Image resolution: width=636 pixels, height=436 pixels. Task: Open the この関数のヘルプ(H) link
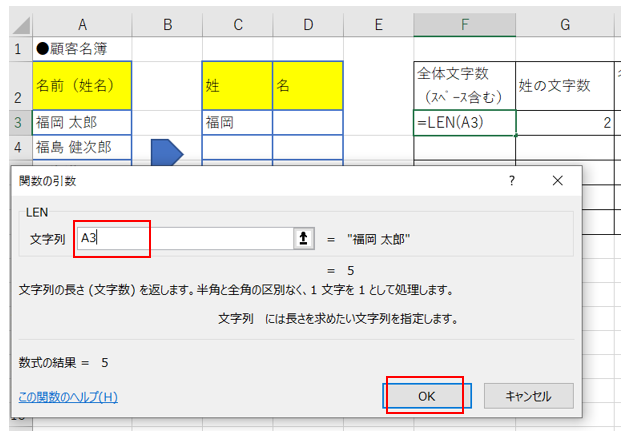click(x=68, y=396)
